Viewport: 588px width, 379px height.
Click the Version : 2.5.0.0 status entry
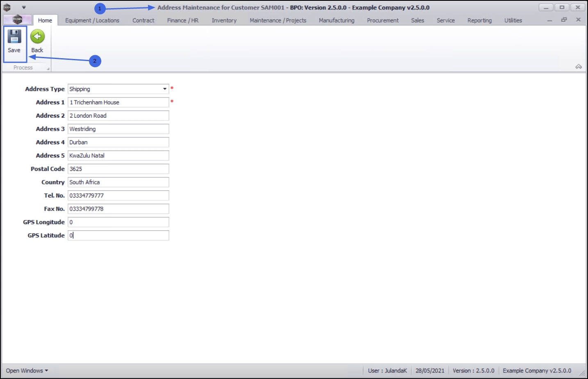(474, 370)
